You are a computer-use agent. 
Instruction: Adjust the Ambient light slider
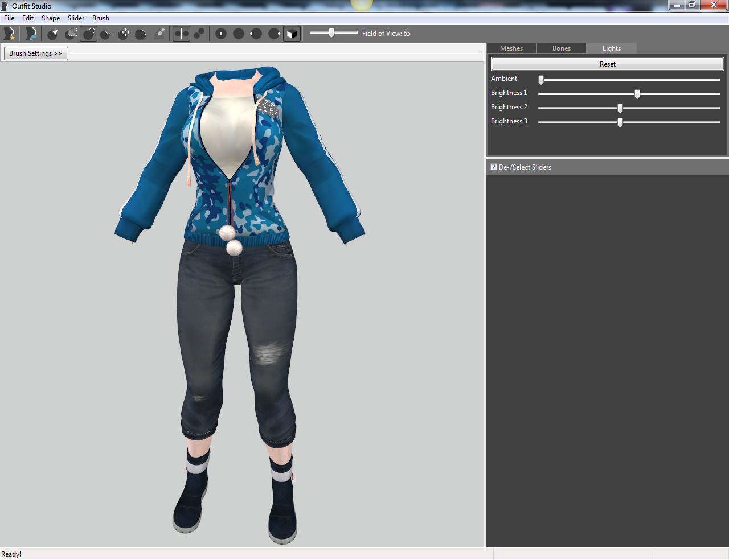629,80
